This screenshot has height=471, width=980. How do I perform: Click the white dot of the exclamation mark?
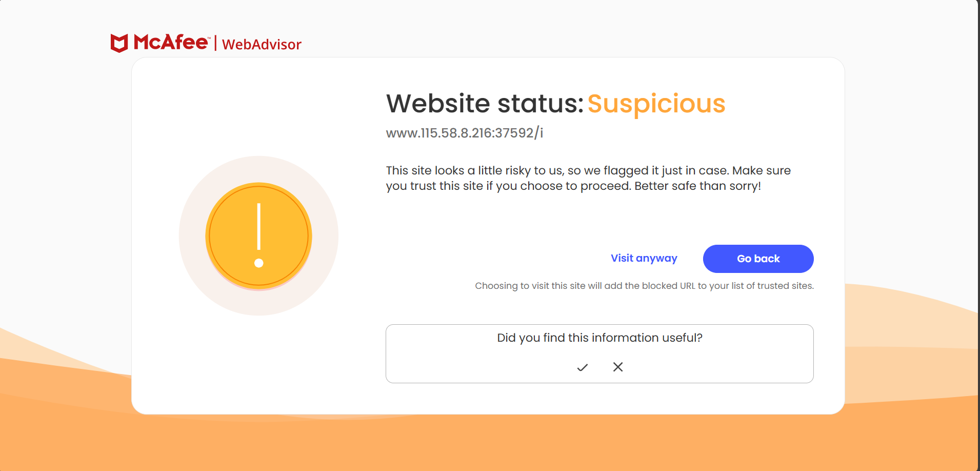(x=259, y=263)
